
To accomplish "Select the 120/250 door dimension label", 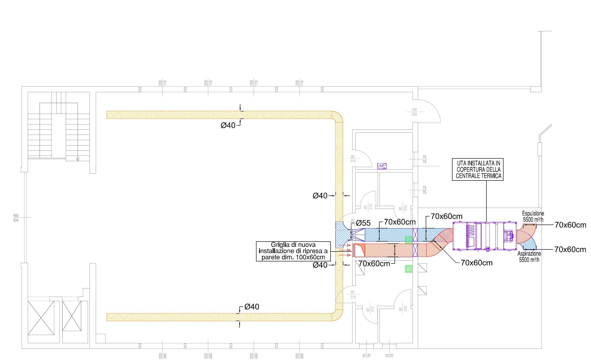I will pyautogui.click(x=414, y=112).
